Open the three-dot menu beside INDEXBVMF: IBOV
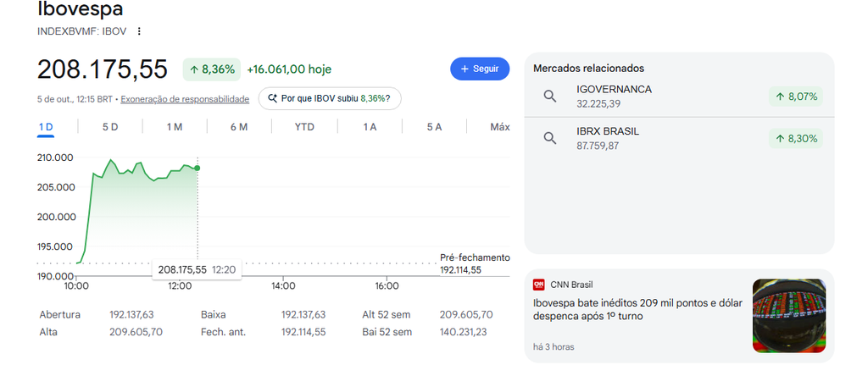The image size is (868, 376). pyautogui.click(x=139, y=31)
